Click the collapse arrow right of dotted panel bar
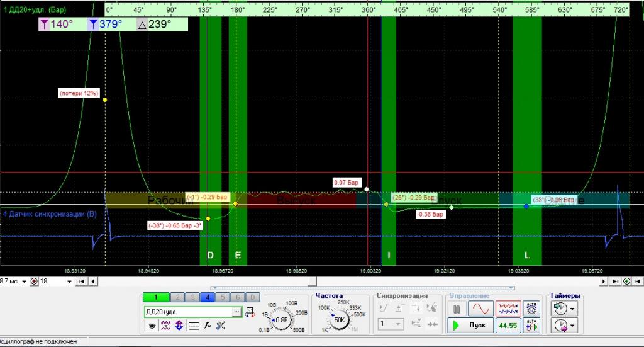Viewport: 644px width, 347px height. coord(511,288)
